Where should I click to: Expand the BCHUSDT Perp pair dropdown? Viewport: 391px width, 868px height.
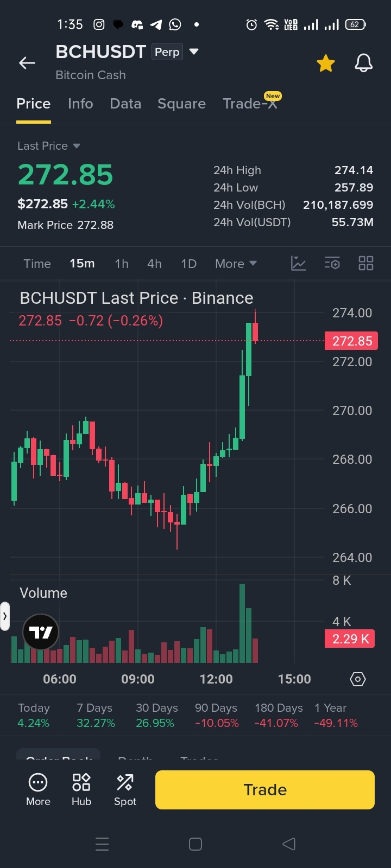click(194, 52)
